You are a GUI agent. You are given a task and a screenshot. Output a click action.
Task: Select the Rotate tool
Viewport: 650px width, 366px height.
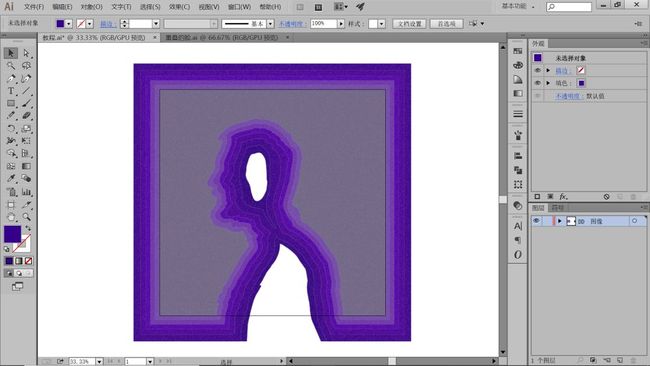coord(11,128)
